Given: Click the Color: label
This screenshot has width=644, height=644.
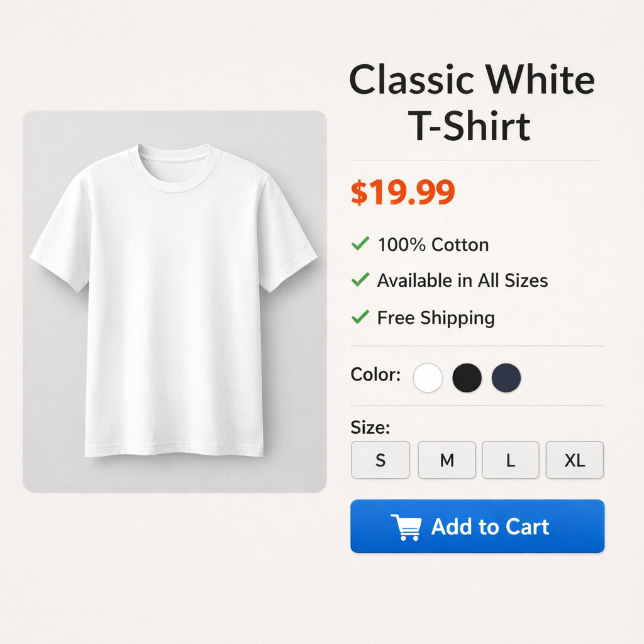Looking at the screenshot, I should (375, 375).
